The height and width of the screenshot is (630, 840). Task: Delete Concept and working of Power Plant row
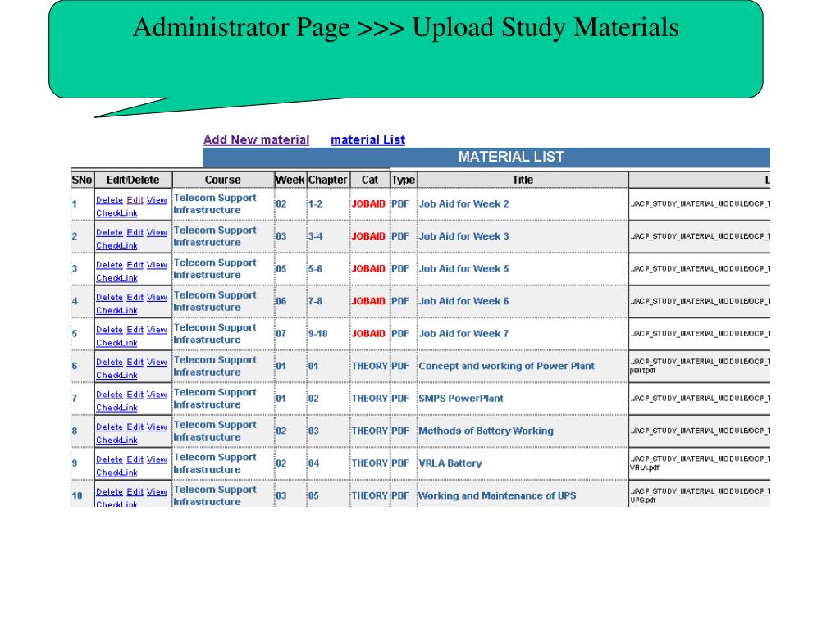coord(109,362)
